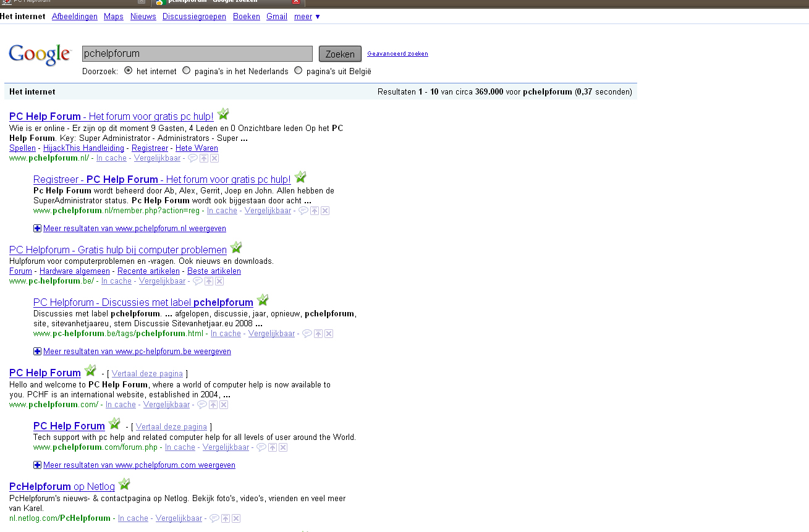This screenshot has height=532, width=809.
Task: Open the 'Beste artikelen' sitelink
Action: coord(214,271)
